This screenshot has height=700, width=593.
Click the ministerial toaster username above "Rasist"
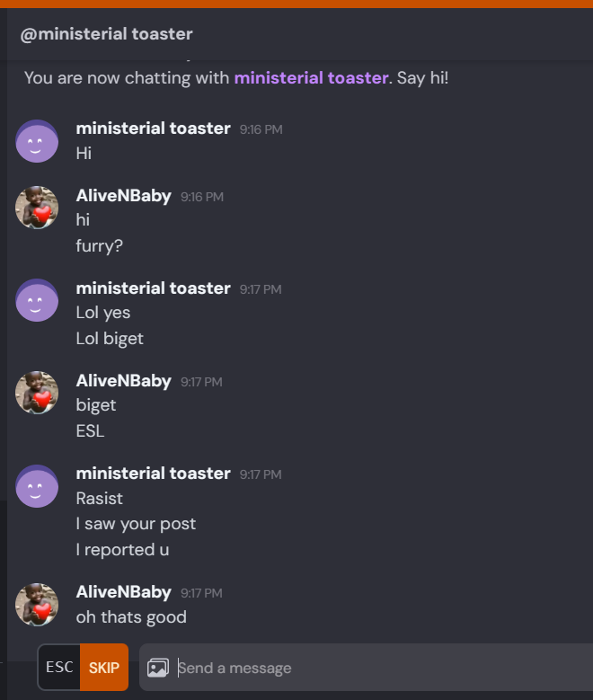(153, 474)
